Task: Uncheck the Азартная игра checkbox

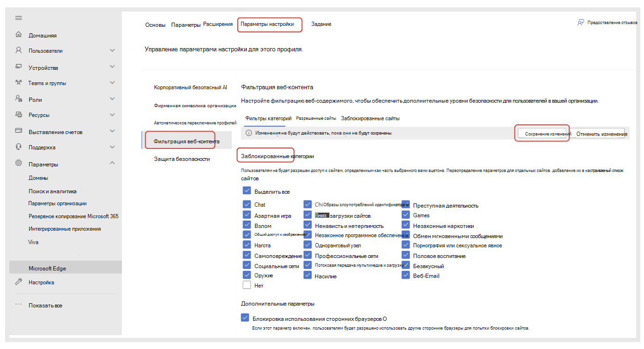Action: click(247, 215)
